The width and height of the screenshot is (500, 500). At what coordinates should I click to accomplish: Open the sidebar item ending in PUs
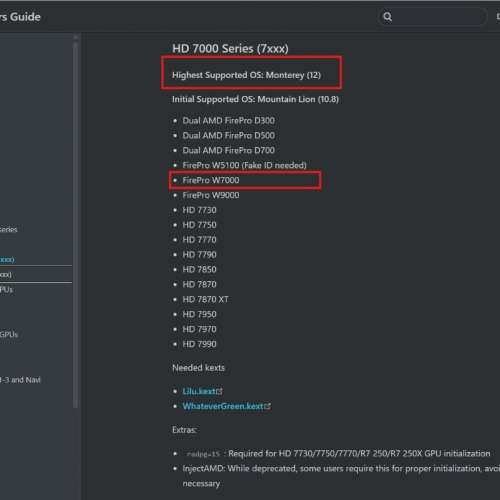6,289
